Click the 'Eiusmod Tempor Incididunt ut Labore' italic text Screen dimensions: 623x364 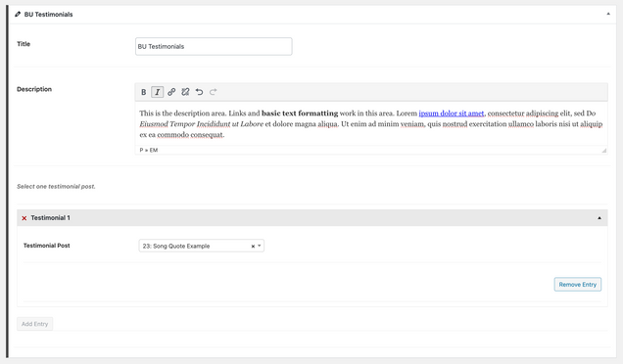click(202, 124)
